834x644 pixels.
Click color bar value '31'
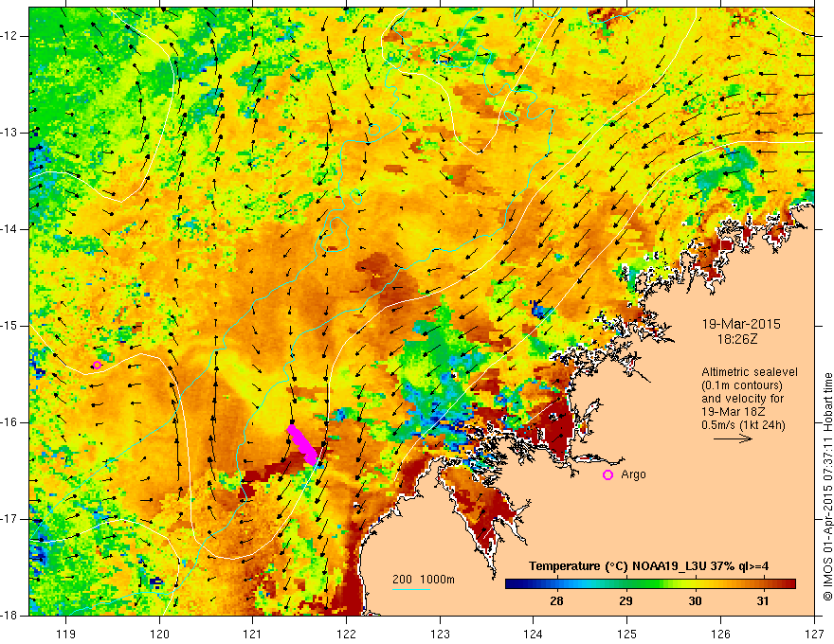[x=763, y=601]
